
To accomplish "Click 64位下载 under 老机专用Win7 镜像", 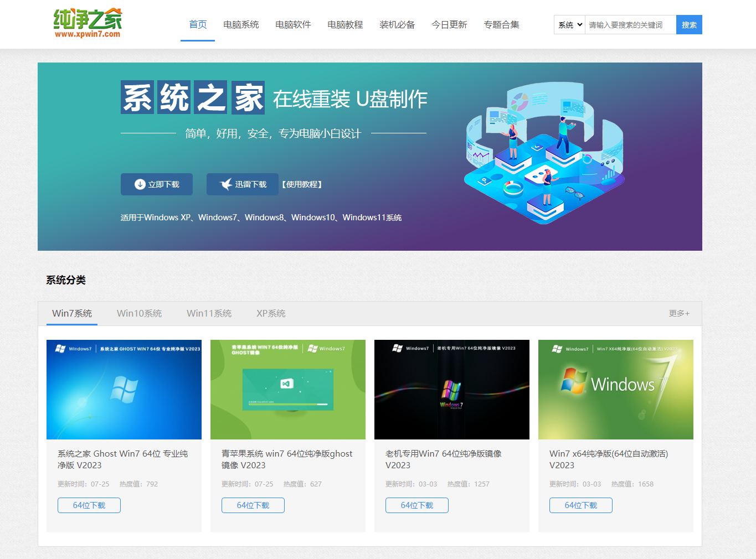I will 416,505.
